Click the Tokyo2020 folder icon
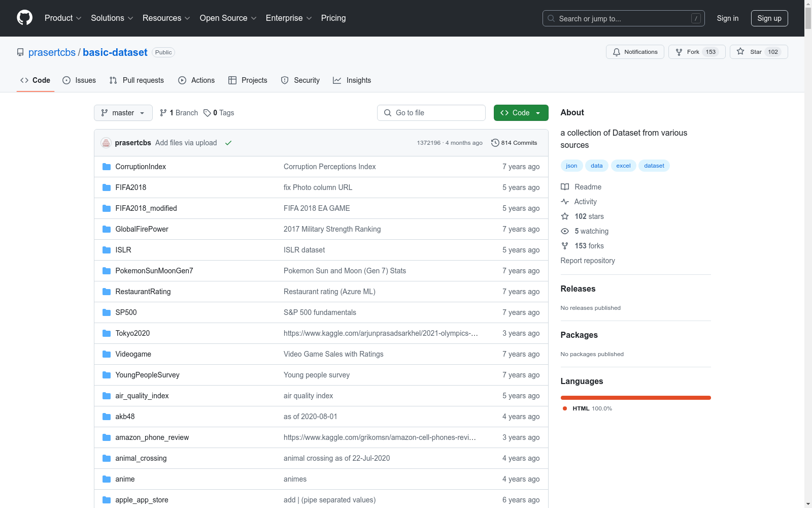The width and height of the screenshot is (812, 508). coord(107,333)
